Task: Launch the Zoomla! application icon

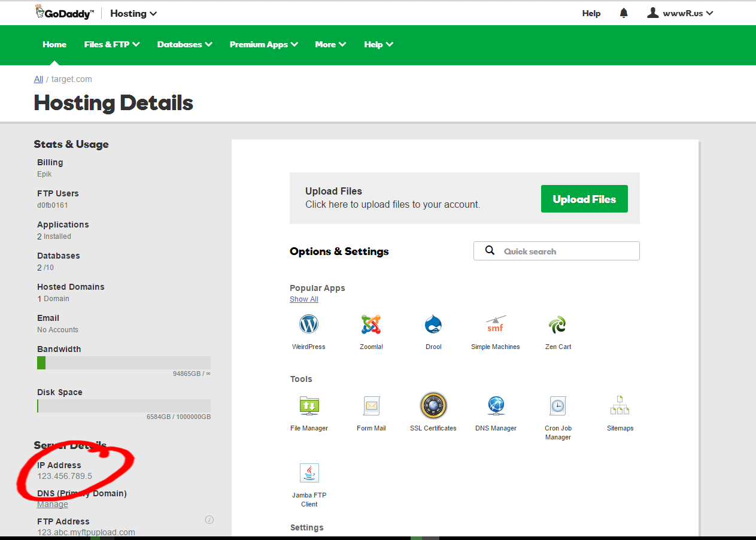Action: (371, 325)
